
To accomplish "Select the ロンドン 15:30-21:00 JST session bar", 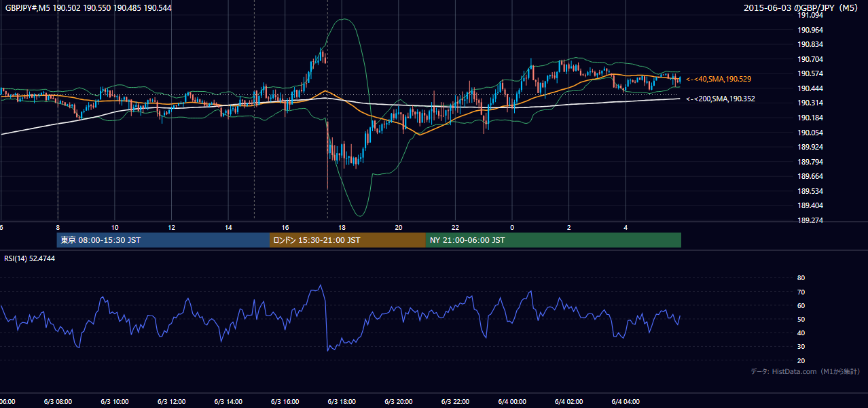I will coord(348,240).
